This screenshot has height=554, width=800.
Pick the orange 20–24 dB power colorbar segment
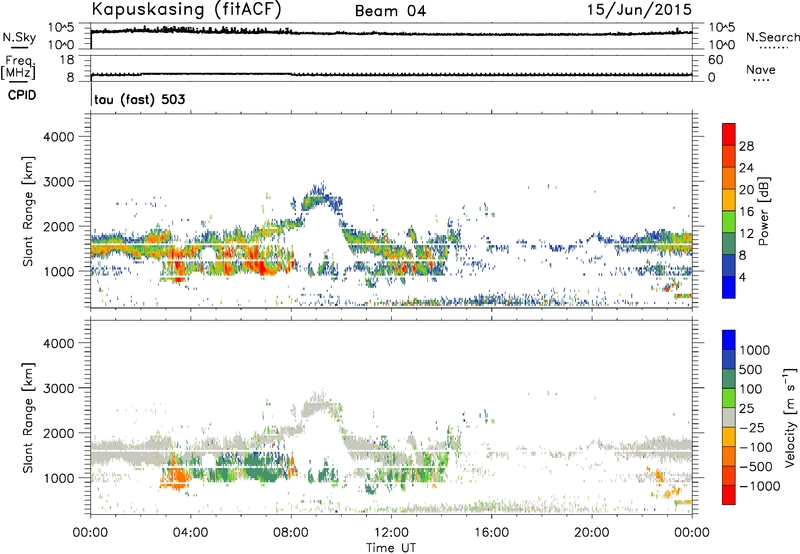(729, 178)
